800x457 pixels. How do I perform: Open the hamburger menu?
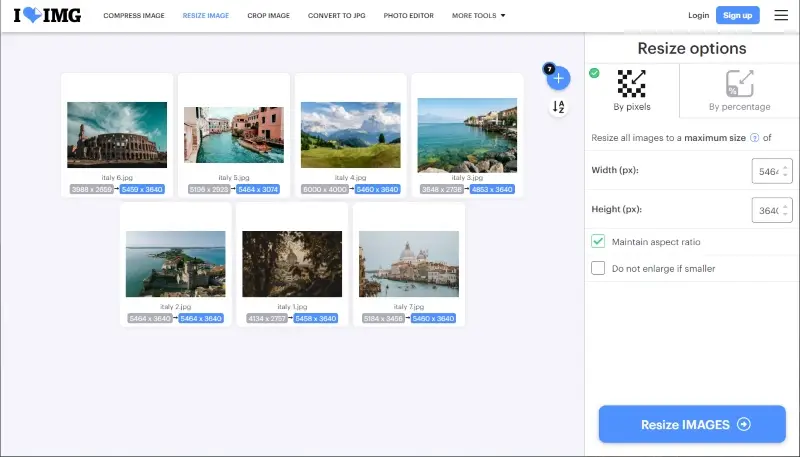click(781, 15)
